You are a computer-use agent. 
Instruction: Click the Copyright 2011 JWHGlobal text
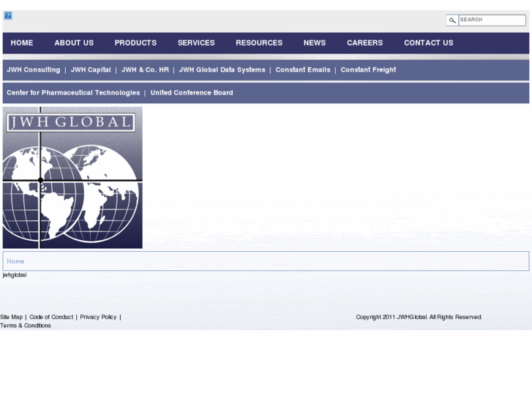pos(419,317)
